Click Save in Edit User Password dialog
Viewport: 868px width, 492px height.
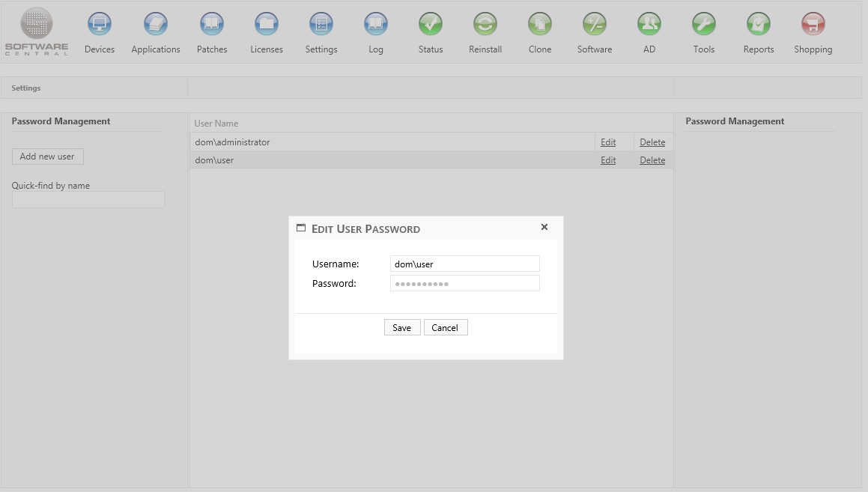(x=402, y=328)
